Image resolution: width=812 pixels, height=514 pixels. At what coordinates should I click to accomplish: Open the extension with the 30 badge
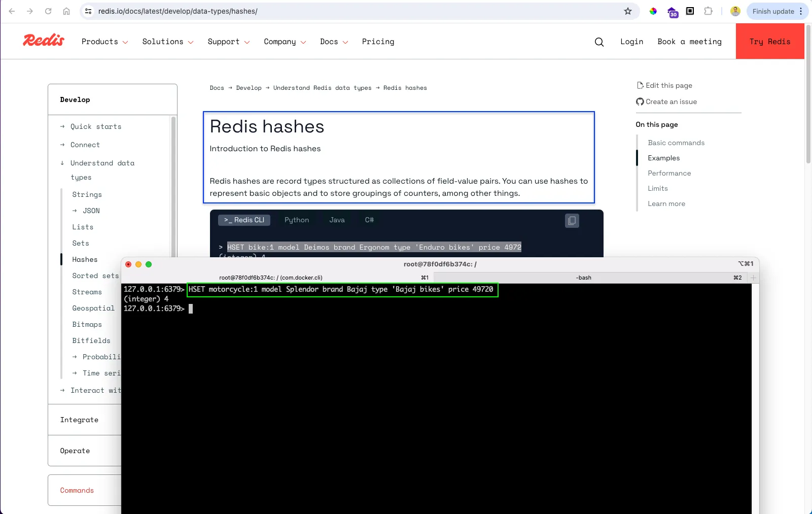(673, 12)
